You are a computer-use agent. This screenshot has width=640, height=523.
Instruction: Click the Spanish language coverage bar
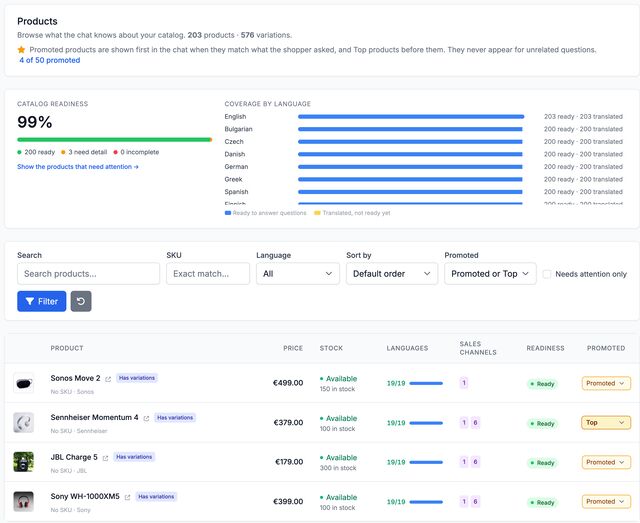coord(410,192)
